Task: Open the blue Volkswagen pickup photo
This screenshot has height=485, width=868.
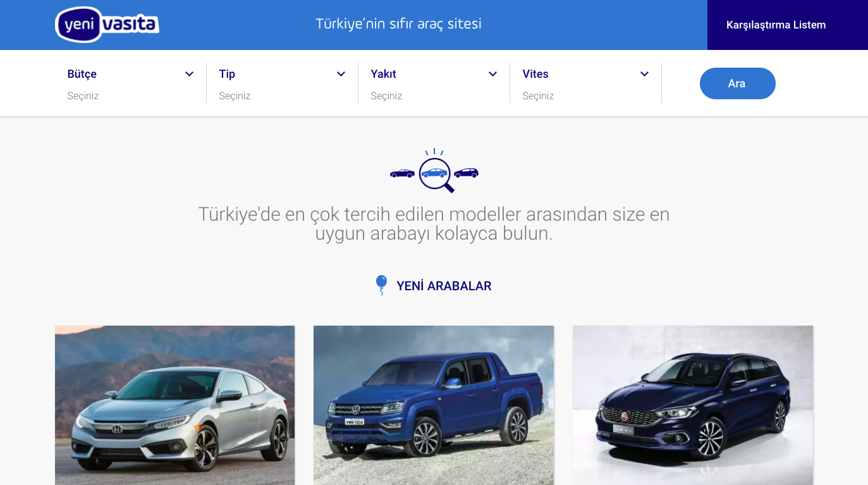Action: coord(434,405)
